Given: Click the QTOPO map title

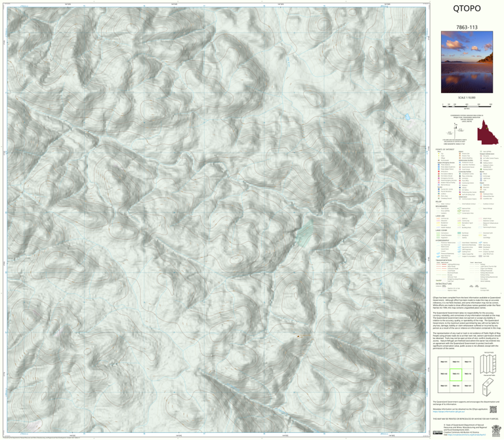Looking at the screenshot, I should point(467,9).
